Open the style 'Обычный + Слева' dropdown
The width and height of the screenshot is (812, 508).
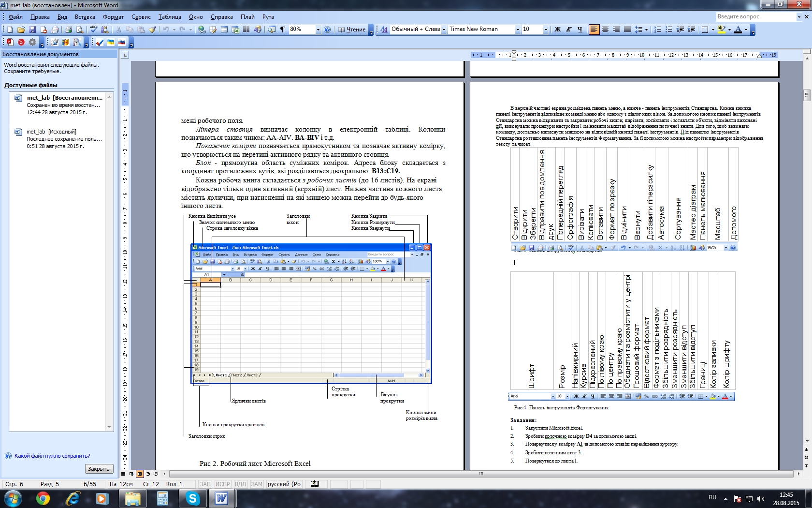coord(444,30)
